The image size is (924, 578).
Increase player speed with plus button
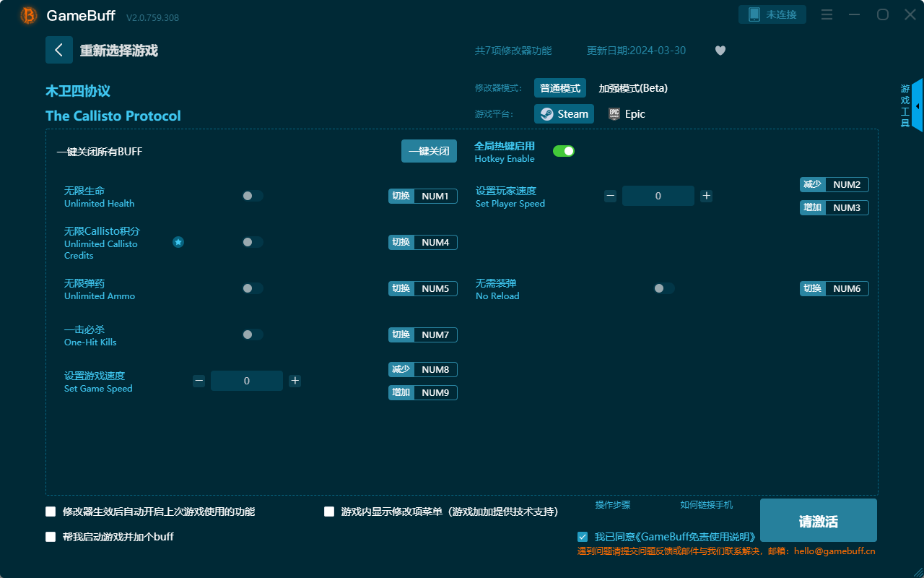[707, 196]
